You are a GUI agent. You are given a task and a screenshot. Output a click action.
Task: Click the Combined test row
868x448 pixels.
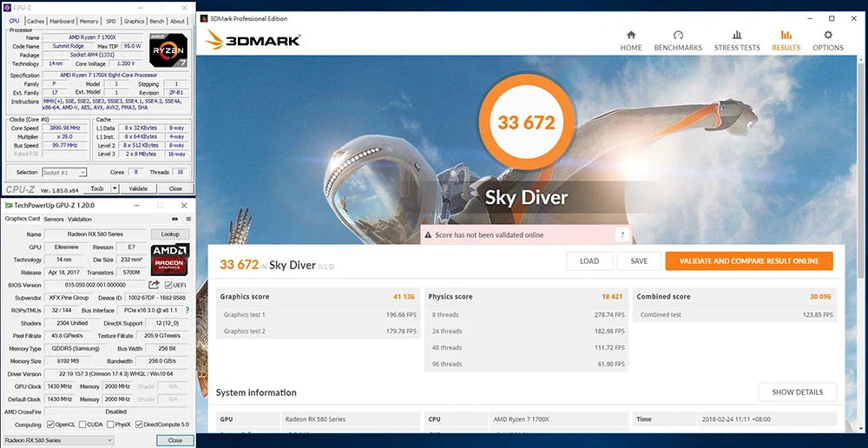(x=734, y=314)
